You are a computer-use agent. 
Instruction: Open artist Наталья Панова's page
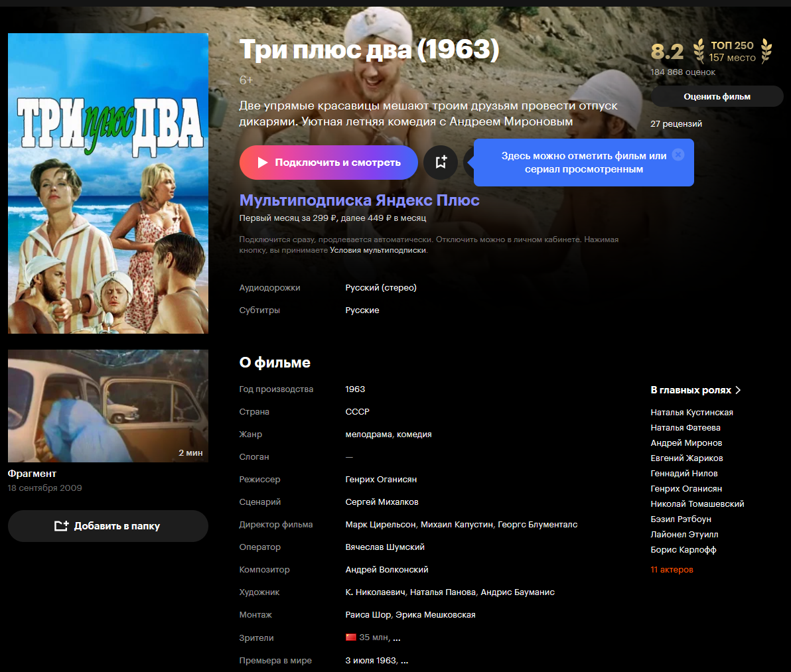pyautogui.click(x=443, y=592)
